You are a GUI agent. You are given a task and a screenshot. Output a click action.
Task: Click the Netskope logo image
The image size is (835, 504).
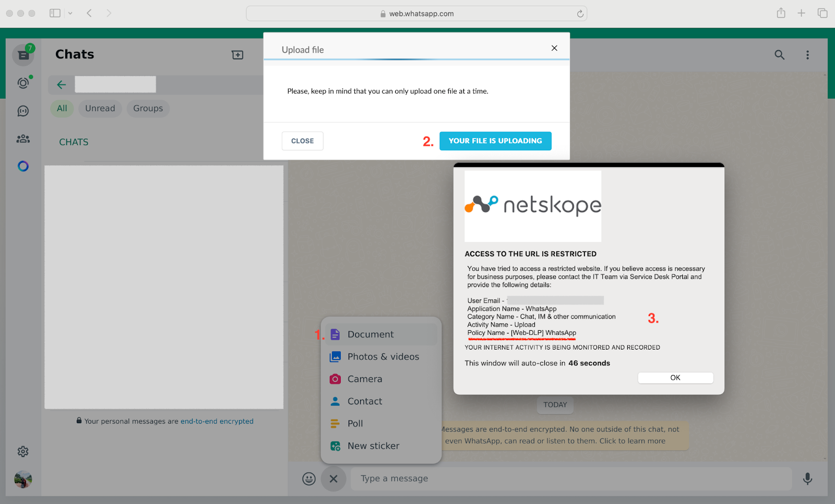pyautogui.click(x=533, y=206)
